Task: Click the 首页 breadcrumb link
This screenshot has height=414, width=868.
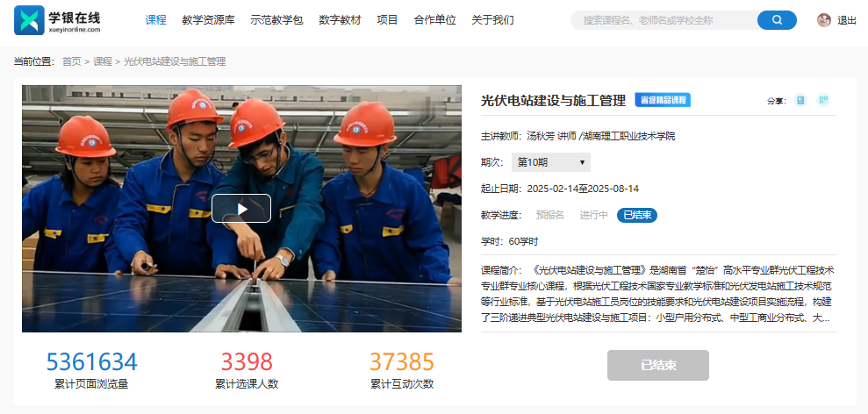Action: [x=71, y=62]
